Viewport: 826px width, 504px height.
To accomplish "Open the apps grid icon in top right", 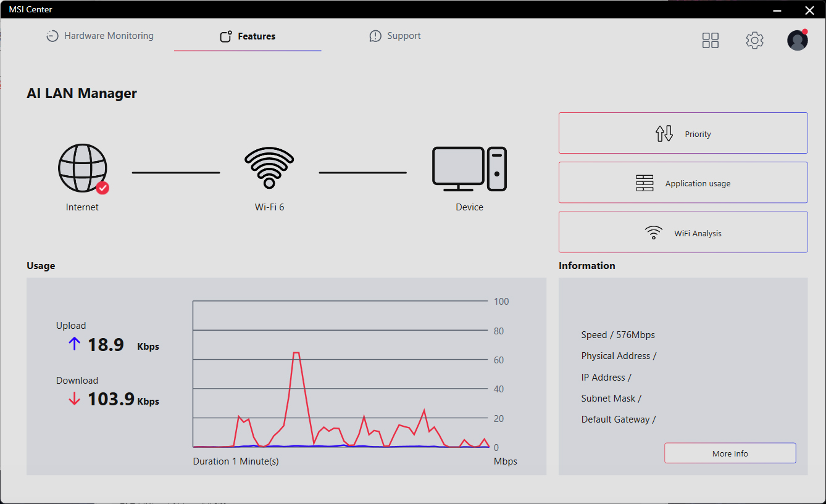I will (x=710, y=39).
